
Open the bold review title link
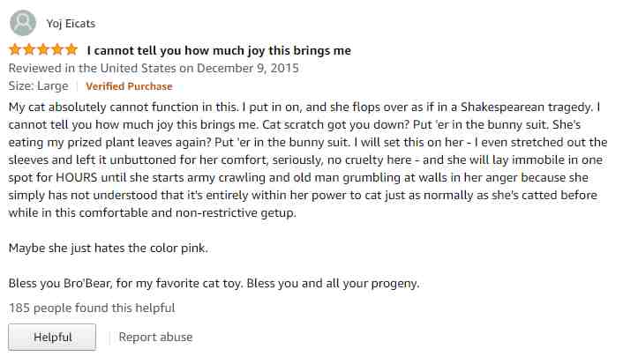(219, 51)
